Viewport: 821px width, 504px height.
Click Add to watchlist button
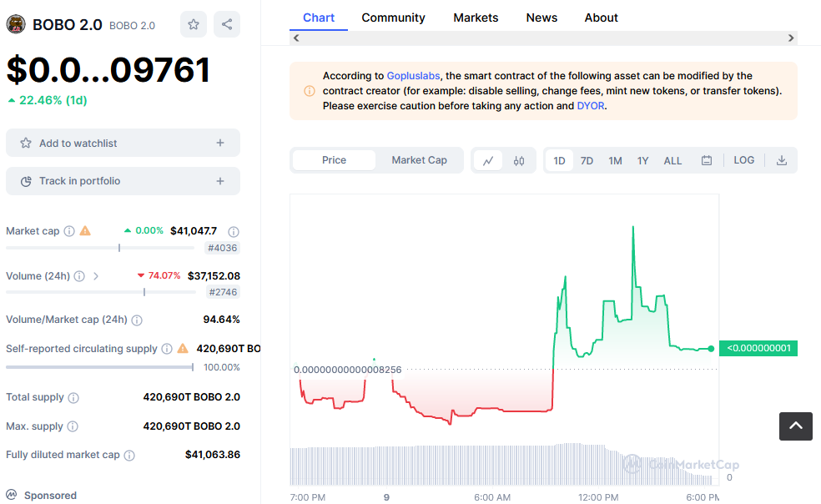tap(123, 143)
